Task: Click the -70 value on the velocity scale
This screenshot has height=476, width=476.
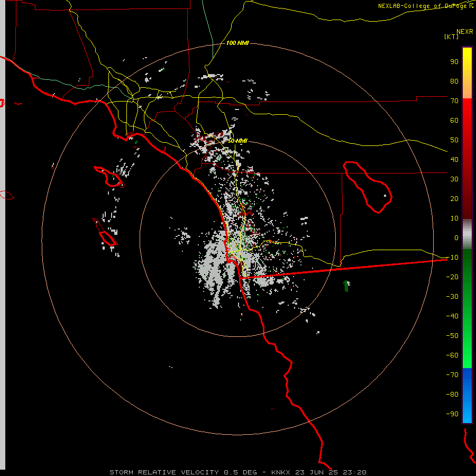Action: (x=452, y=375)
